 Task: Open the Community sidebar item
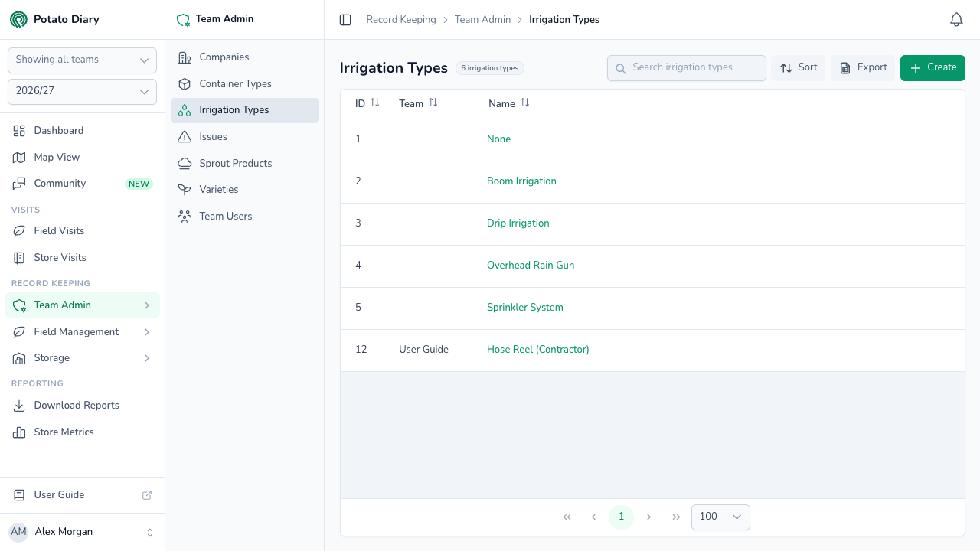(x=83, y=184)
